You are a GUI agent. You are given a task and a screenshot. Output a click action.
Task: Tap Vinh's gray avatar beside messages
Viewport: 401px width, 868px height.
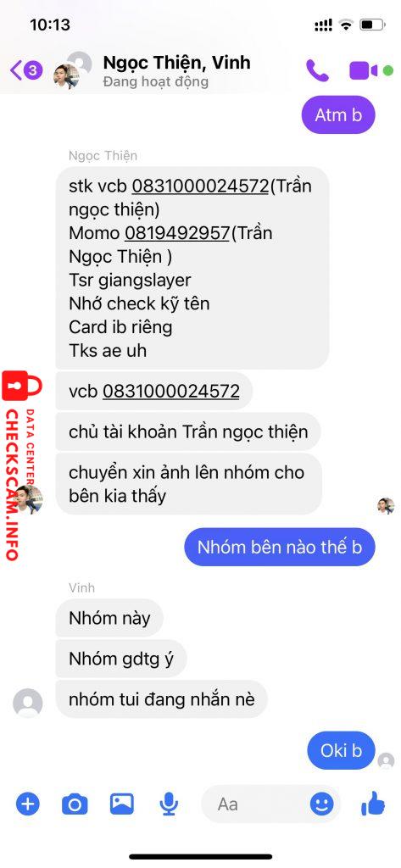coord(28,703)
